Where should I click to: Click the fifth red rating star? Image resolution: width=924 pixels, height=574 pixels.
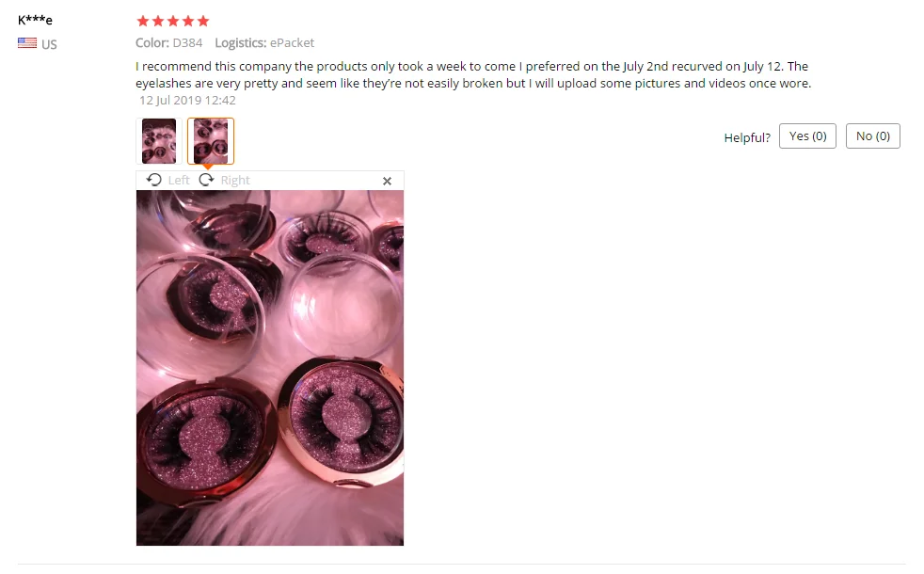(x=203, y=22)
